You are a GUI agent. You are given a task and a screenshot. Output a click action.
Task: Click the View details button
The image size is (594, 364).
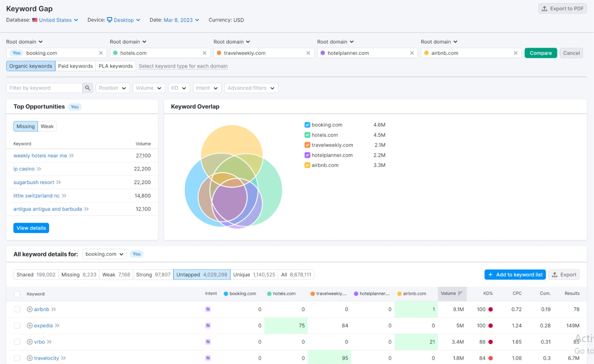click(31, 228)
